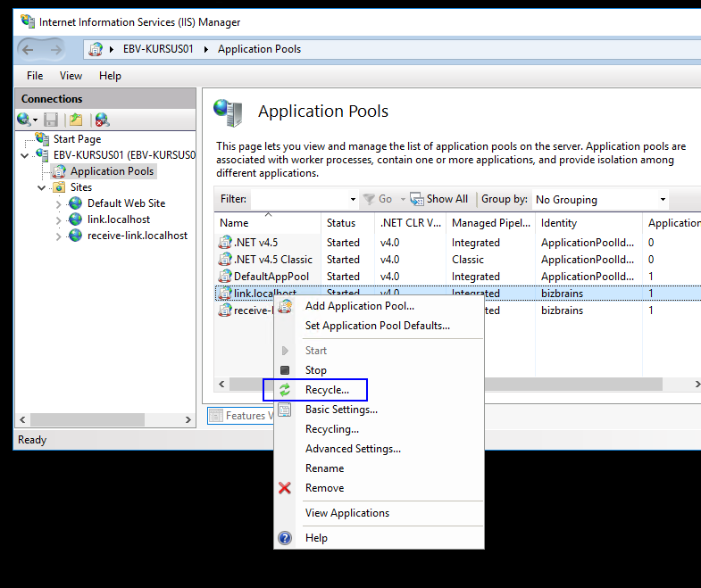Click the red Remove icon in context menu

point(285,488)
